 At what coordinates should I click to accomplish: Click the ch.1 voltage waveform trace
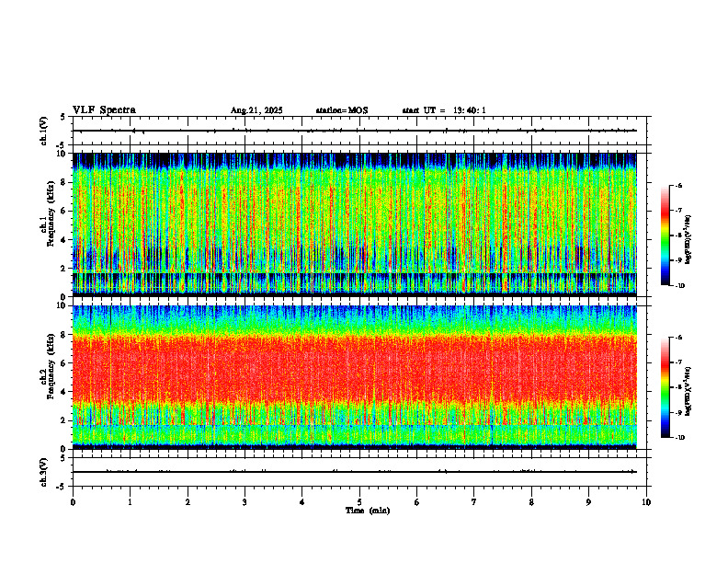[355, 131]
